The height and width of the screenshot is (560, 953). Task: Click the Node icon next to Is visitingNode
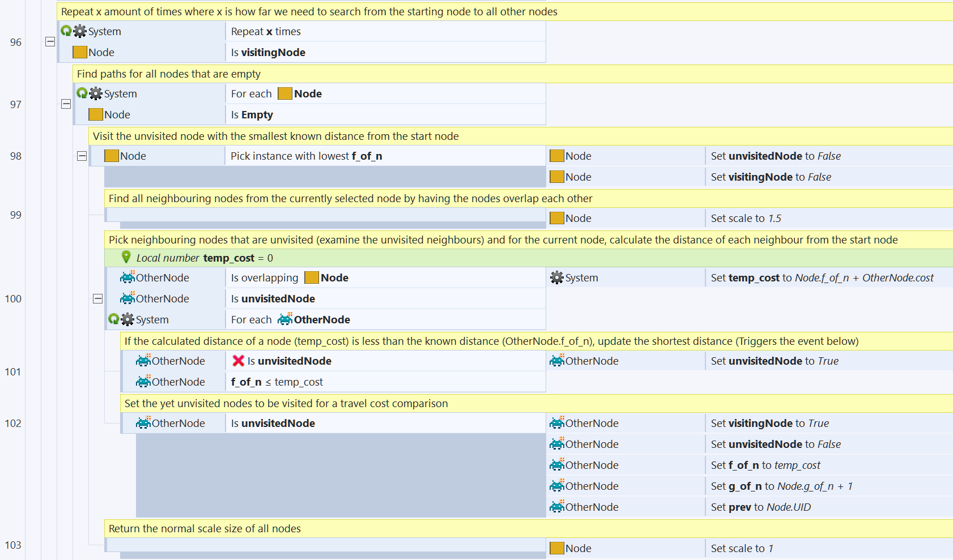coord(80,53)
